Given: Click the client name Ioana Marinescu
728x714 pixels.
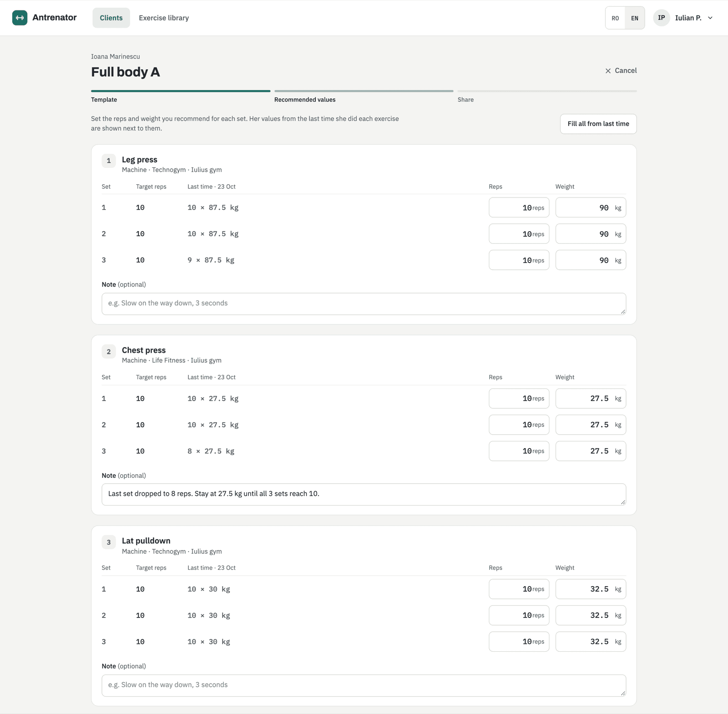Looking at the screenshot, I should pos(116,56).
